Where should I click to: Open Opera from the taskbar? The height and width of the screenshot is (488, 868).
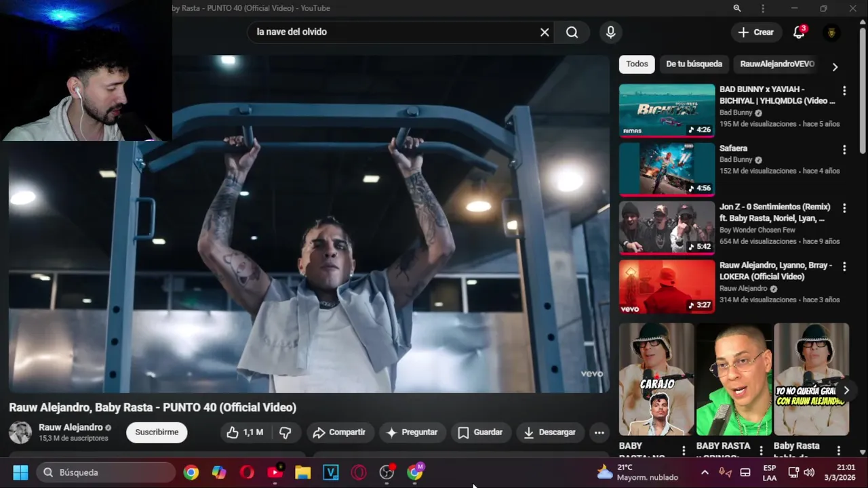click(247, 472)
